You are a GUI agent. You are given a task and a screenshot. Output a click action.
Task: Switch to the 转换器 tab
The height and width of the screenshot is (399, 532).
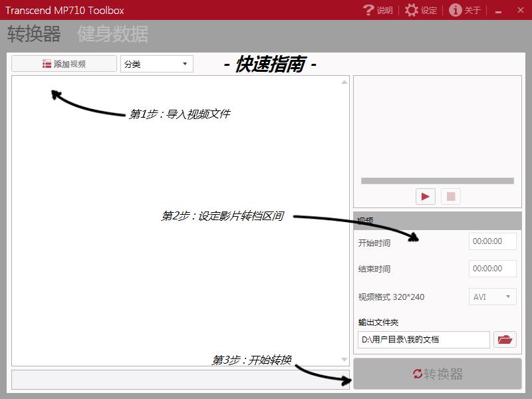[34, 34]
